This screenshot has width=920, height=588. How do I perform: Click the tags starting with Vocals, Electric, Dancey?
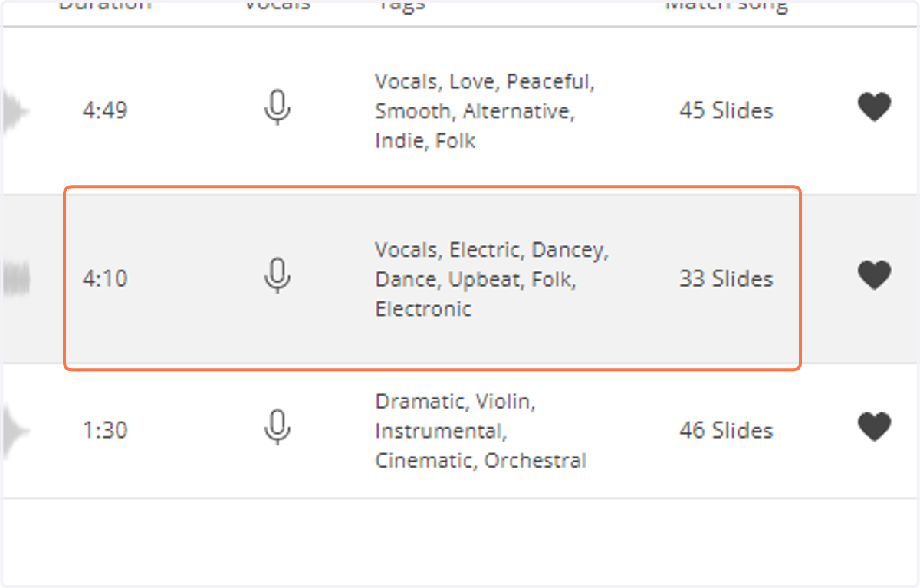click(491, 279)
